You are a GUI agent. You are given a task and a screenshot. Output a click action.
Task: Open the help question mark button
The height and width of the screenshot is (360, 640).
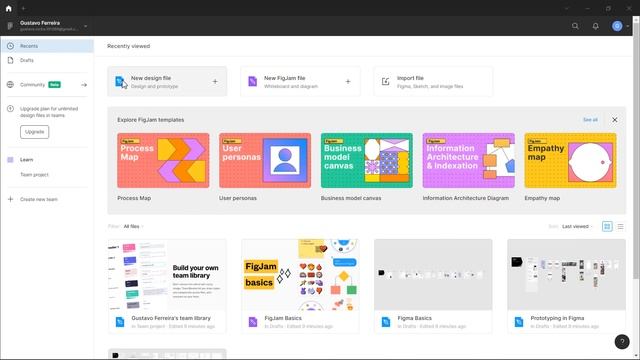[622, 342]
